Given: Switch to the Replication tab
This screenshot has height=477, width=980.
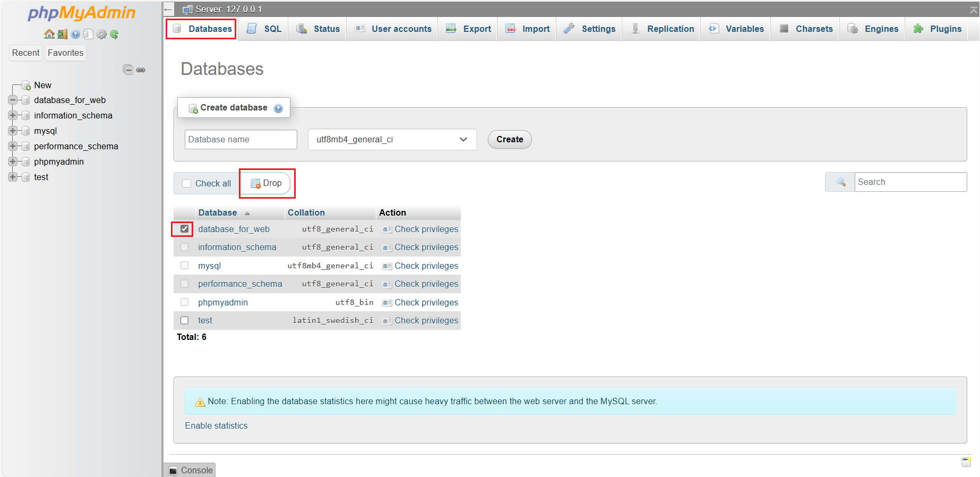Looking at the screenshot, I should tap(662, 29).
